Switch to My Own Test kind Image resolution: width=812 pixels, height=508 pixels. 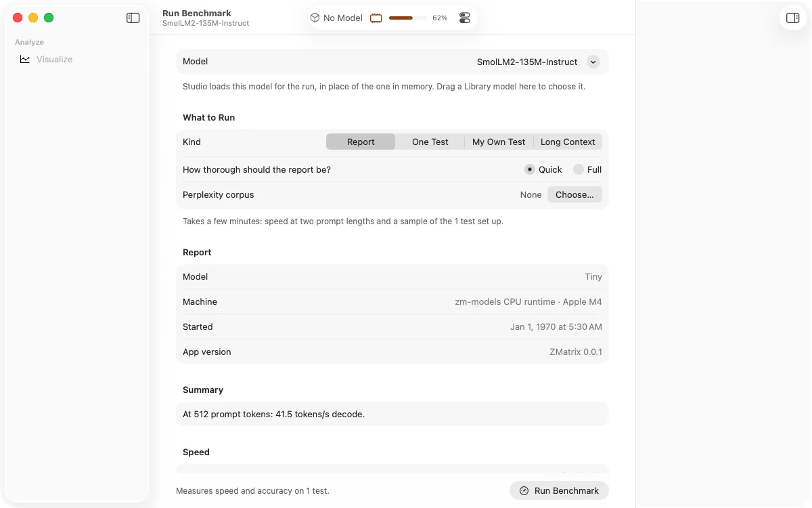[499, 142]
